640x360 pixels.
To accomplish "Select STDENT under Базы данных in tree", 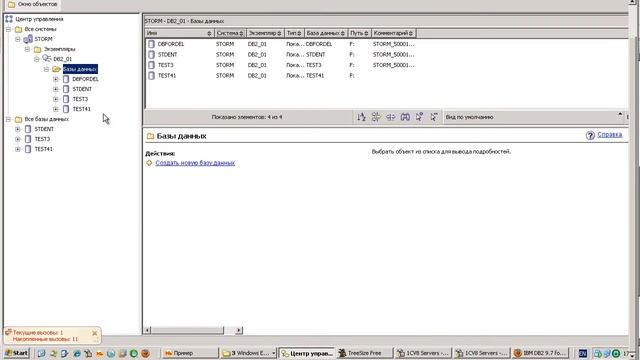I will [x=82, y=89].
